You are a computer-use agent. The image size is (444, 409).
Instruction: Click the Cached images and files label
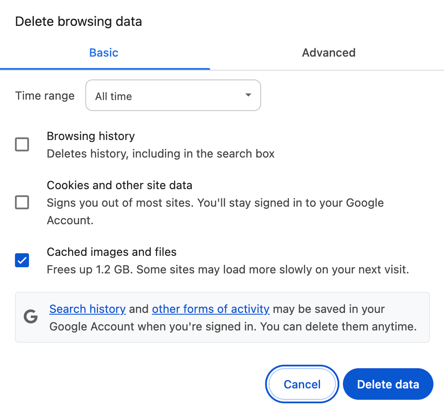111,252
